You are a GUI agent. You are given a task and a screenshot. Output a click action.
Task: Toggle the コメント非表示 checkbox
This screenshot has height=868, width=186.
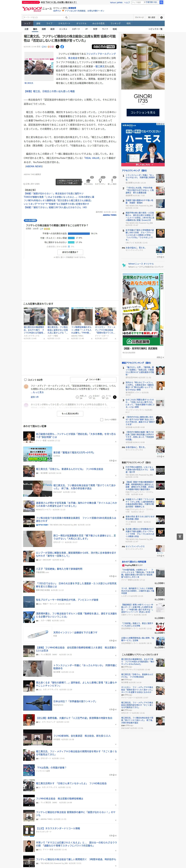[102, 420]
